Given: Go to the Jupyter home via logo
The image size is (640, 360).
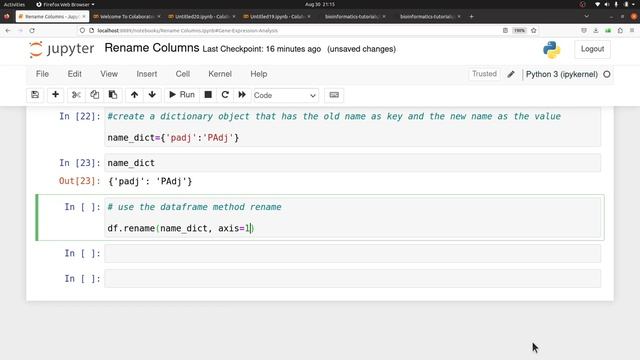Looking at the screenshot, I should click(62, 49).
